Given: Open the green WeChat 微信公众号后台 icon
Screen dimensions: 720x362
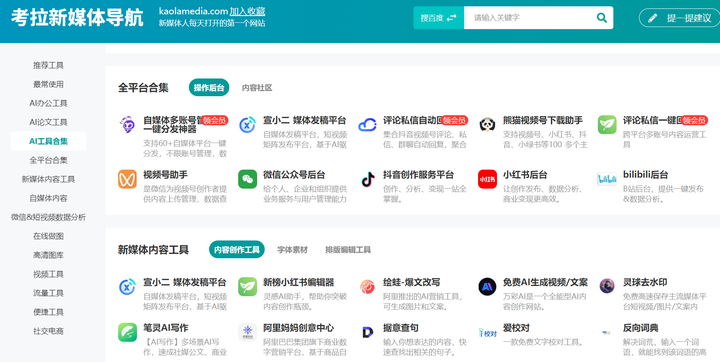Looking at the screenshot, I should tap(248, 179).
